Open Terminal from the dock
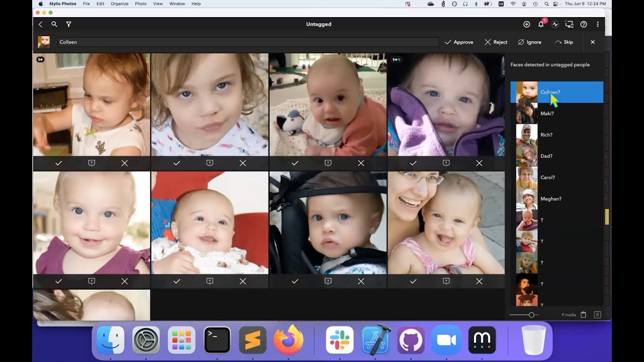644x362 pixels. (x=217, y=340)
